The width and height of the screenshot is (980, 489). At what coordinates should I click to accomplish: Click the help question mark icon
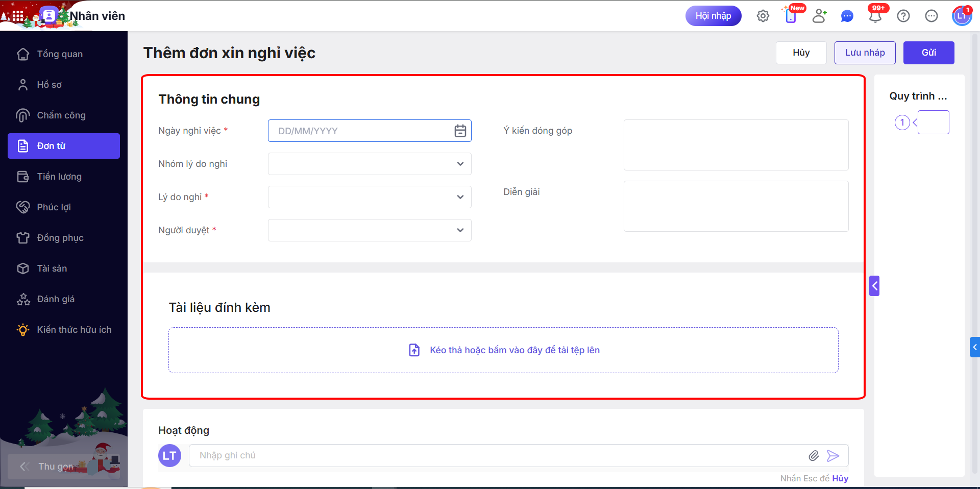(x=903, y=16)
